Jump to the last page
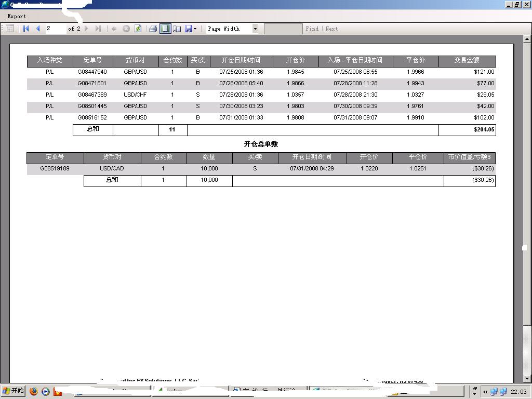Image resolution: width=532 pixels, height=399 pixels. [x=98, y=29]
